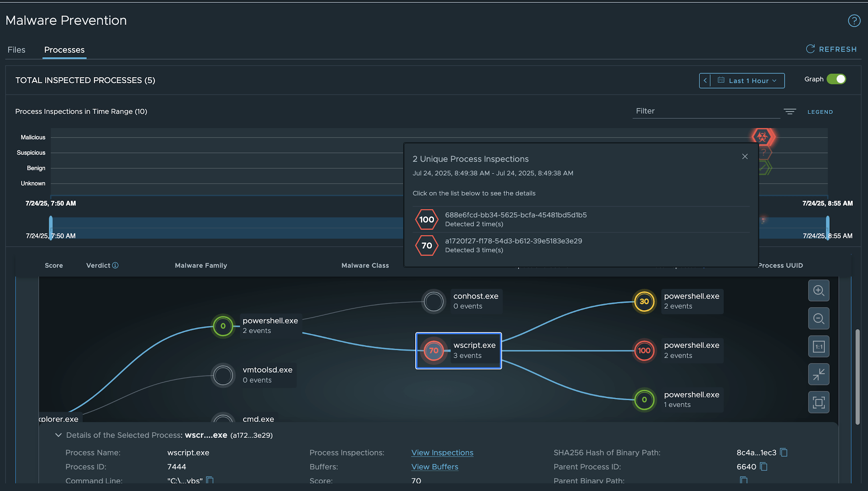Screen dimensions: 868x491
Task: Click the copy icon next to Parent Process ID
Action: tap(764, 467)
